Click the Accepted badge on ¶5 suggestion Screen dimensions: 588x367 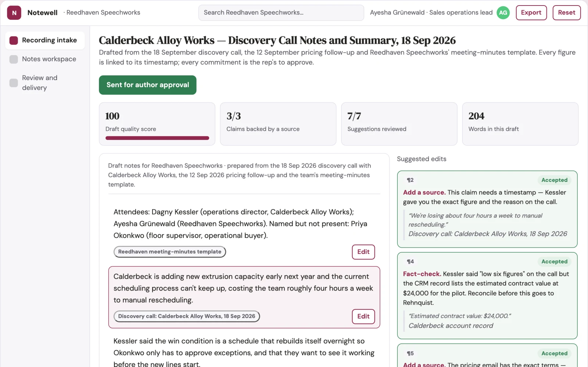(x=554, y=353)
